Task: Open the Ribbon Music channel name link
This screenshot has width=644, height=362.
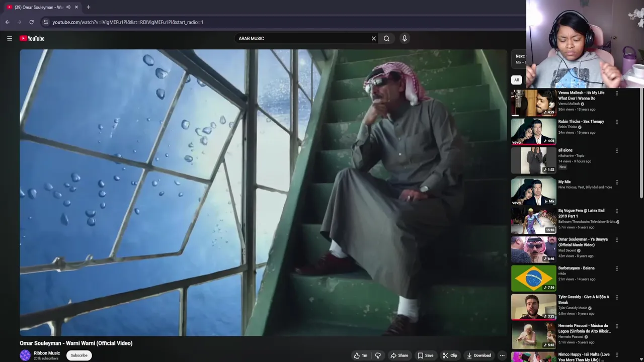Action: 47,353
